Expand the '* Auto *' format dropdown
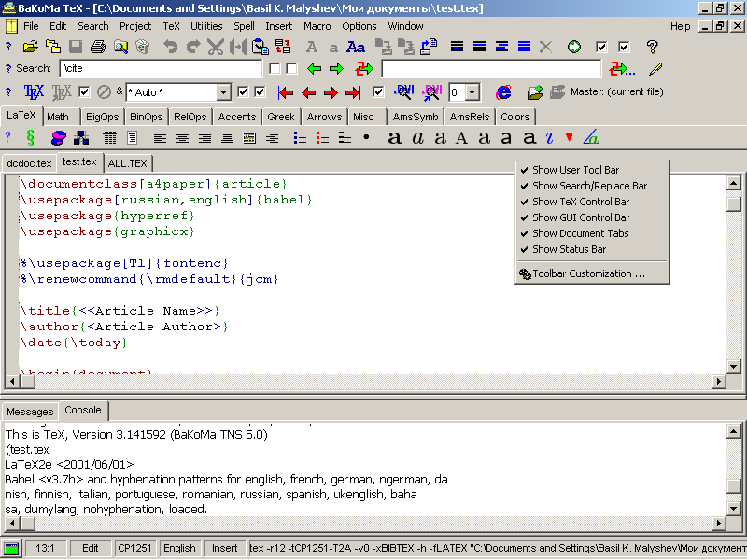The height and width of the screenshot is (560, 747). (x=223, y=92)
